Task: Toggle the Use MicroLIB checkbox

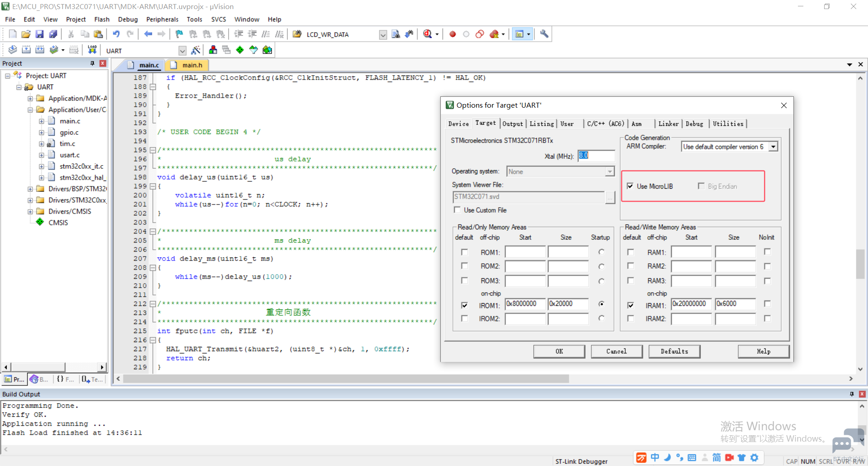Action: coord(630,186)
